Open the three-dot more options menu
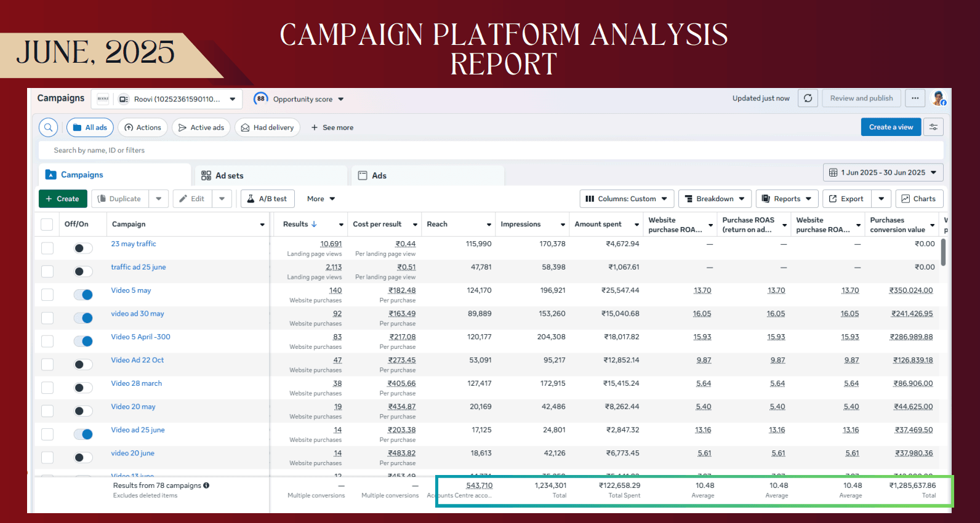 coord(915,98)
